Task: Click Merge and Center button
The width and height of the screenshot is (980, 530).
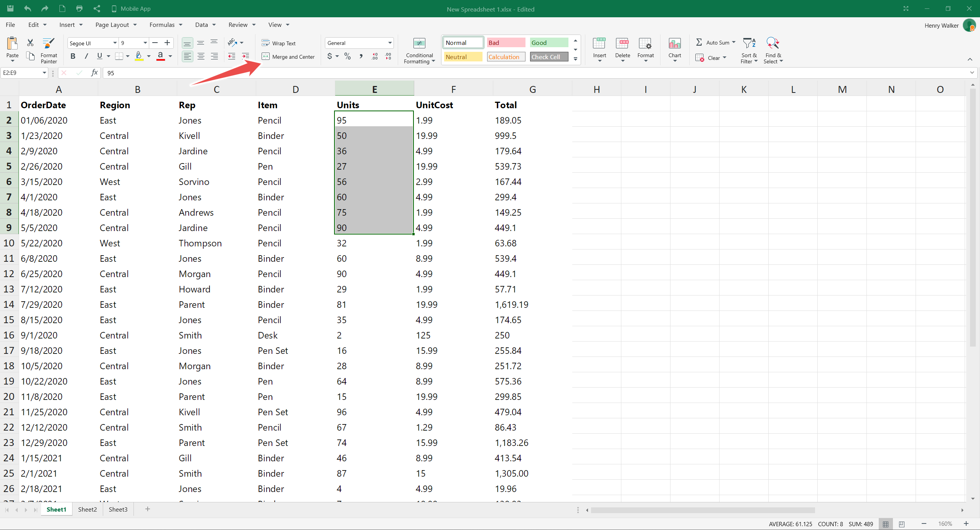Action: 288,57
